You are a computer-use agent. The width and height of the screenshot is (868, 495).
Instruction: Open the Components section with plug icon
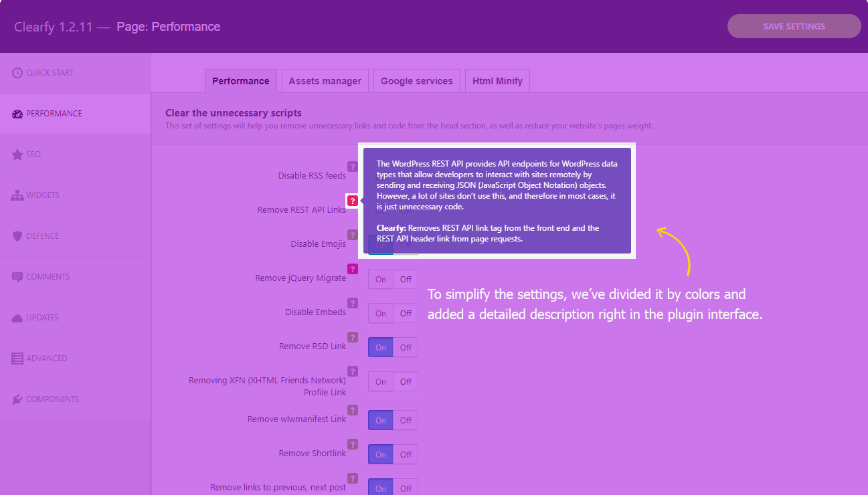click(x=75, y=399)
